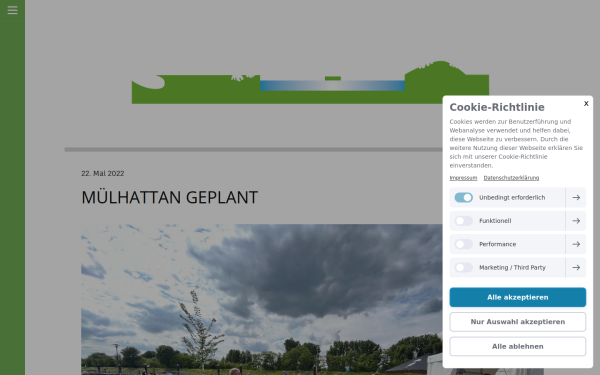
Task: Enable the Performance cookies switch
Action: 463,244
